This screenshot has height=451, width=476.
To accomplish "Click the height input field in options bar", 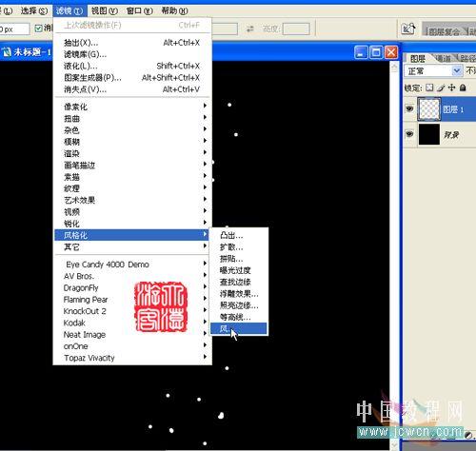I will [x=296, y=29].
